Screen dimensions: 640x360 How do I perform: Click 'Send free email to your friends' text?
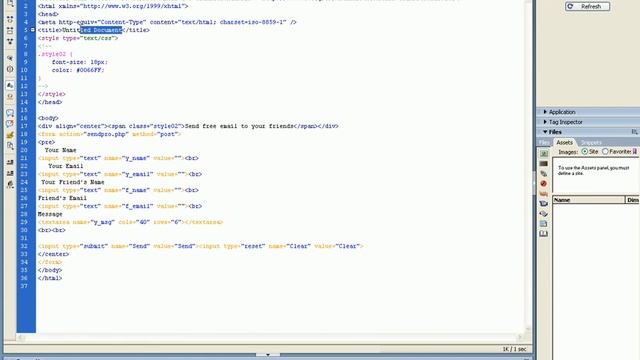tap(239, 126)
